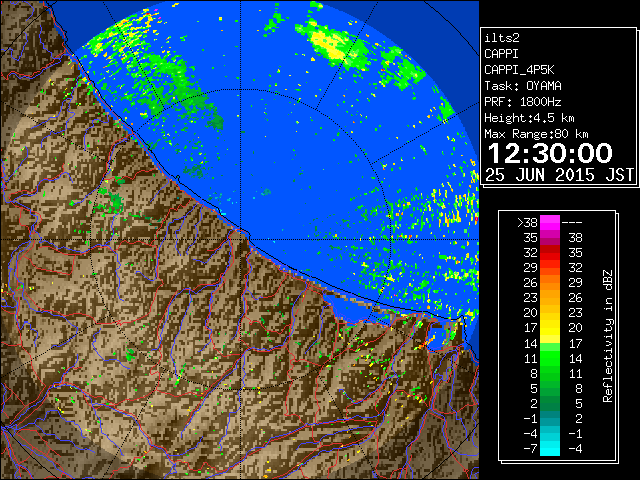The height and width of the screenshot is (480, 640).
Task: Pick the bright green swatch beside left '11'
Action: [550, 358]
